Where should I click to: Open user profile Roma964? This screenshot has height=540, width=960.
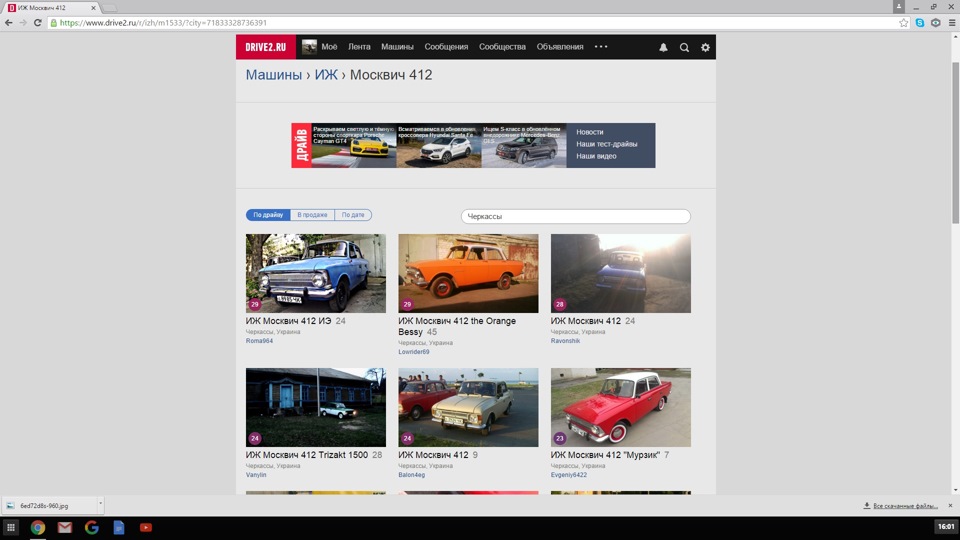259,341
